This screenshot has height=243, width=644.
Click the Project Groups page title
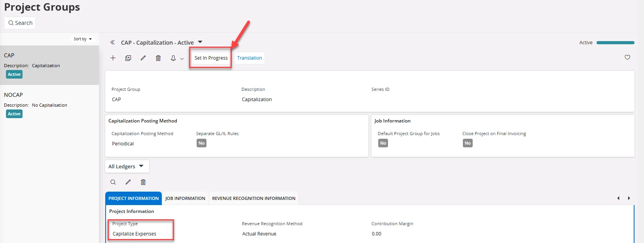click(42, 7)
